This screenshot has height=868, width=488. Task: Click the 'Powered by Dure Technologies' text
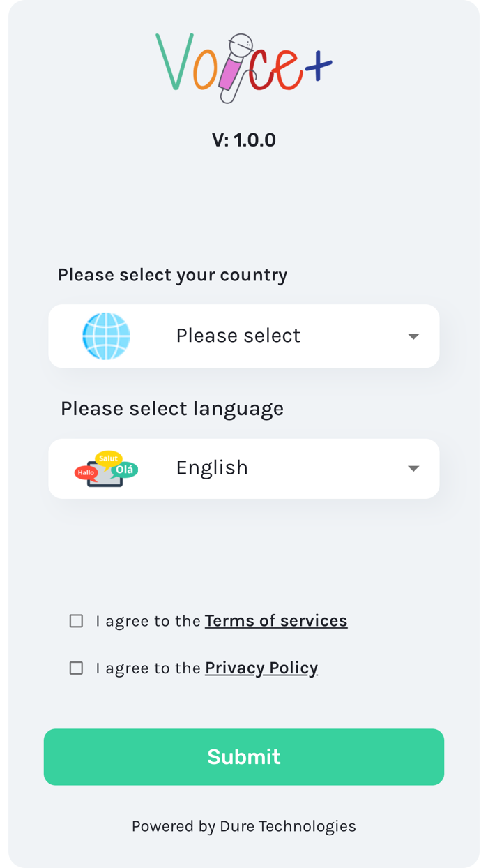pyautogui.click(x=244, y=826)
